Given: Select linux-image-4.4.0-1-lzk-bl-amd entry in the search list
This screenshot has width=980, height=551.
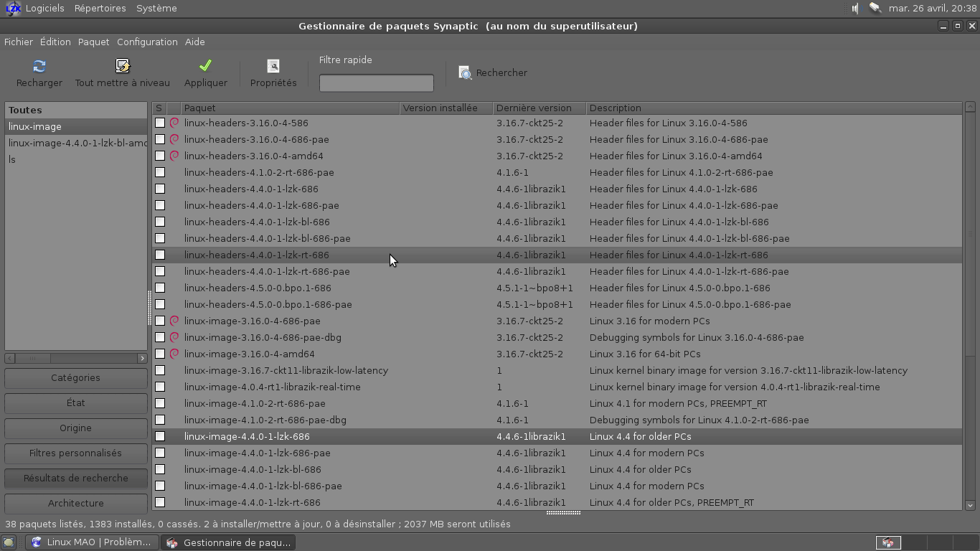Looking at the screenshot, I should click(76, 143).
